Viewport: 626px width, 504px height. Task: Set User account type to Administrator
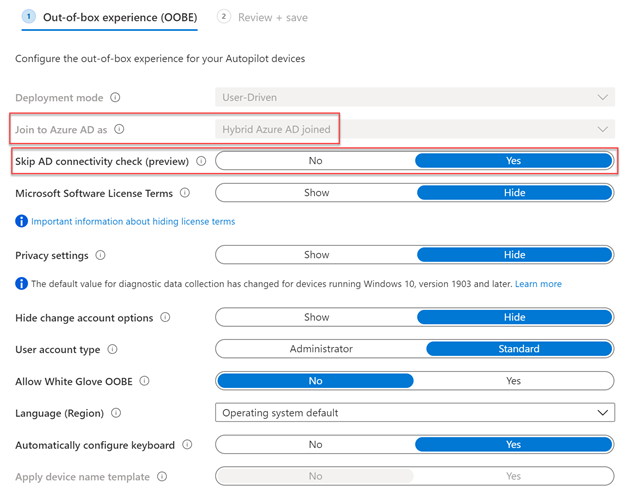[321, 349]
